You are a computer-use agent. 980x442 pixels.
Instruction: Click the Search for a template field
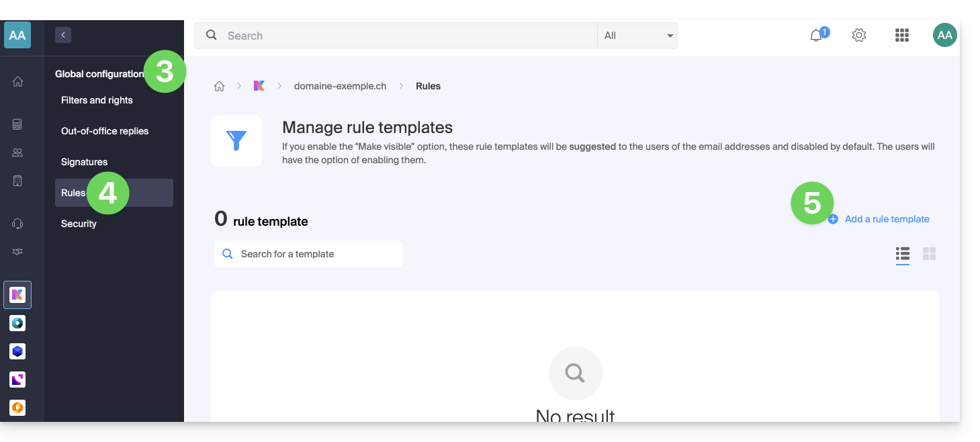coord(308,254)
